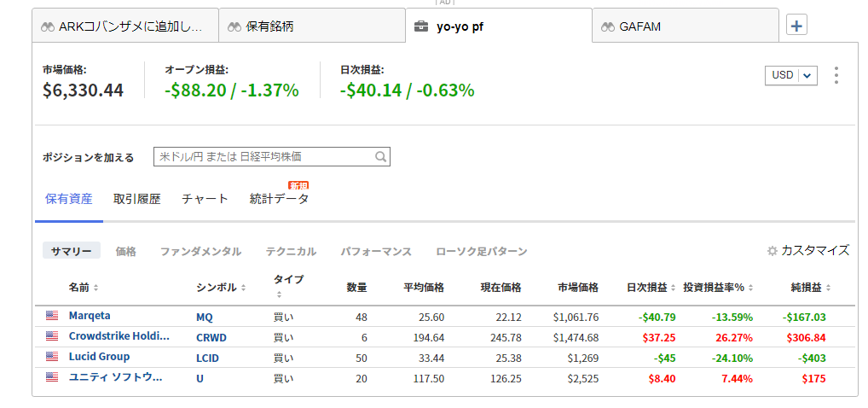Click binoculars icon on the GAFAM tab
Viewport: 868px width, 408px height.
tap(609, 26)
